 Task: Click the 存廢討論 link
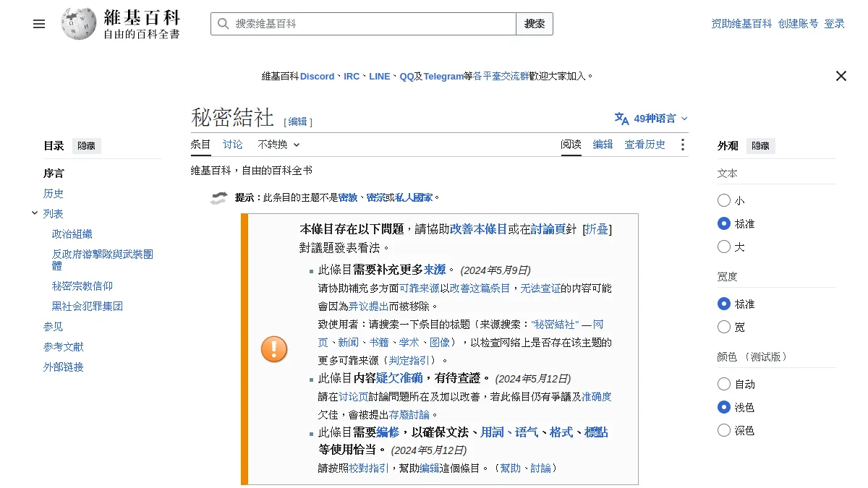(x=409, y=414)
